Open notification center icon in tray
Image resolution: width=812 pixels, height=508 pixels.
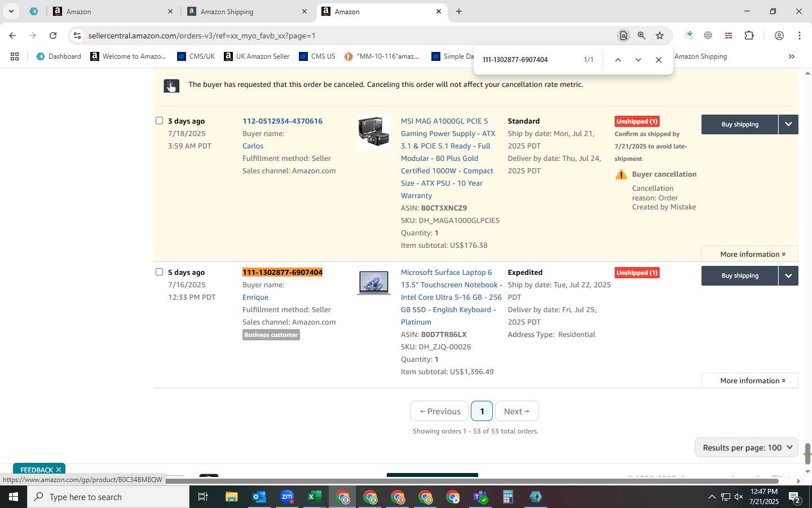(x=795, y=497)
